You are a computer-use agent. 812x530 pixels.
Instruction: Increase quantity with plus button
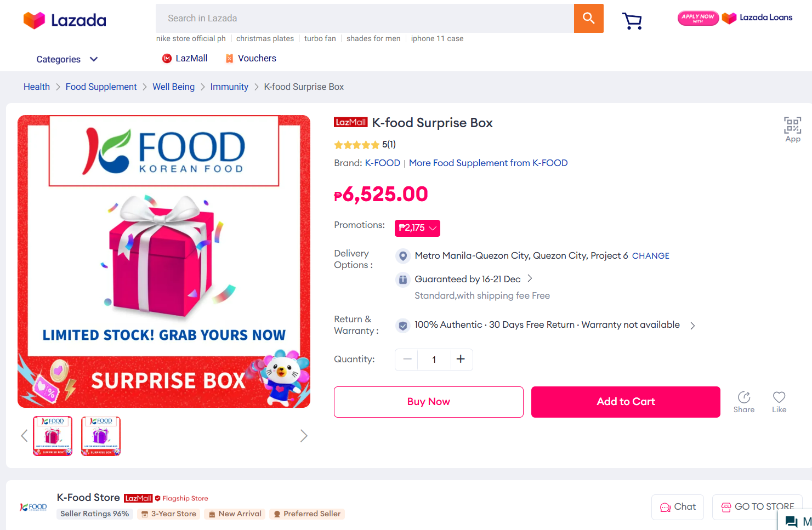[x=461, y=360]
